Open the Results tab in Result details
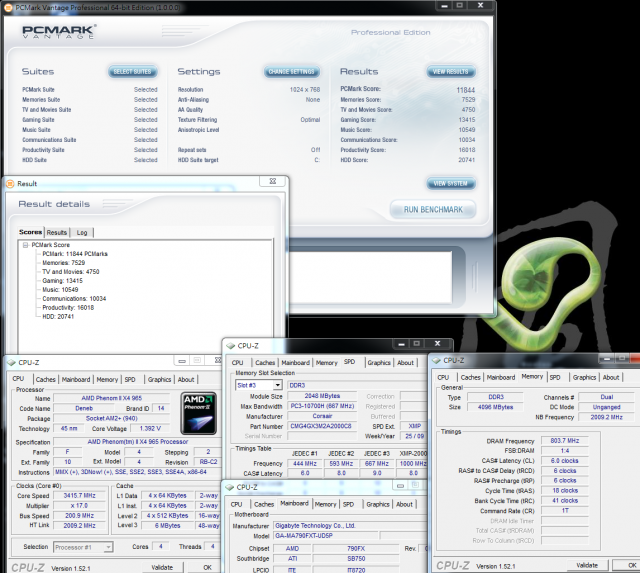The width and height of the screenshot is (640, 573). 57,232
